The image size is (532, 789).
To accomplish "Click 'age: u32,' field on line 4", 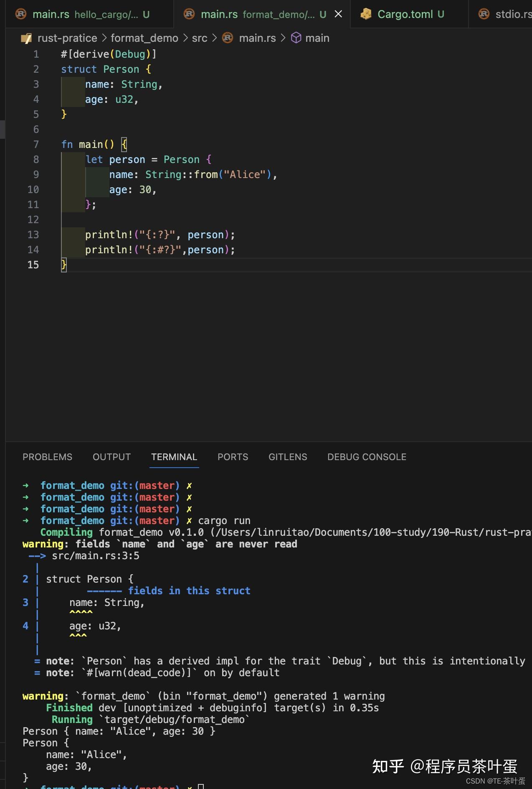I will tap(111, 99).
